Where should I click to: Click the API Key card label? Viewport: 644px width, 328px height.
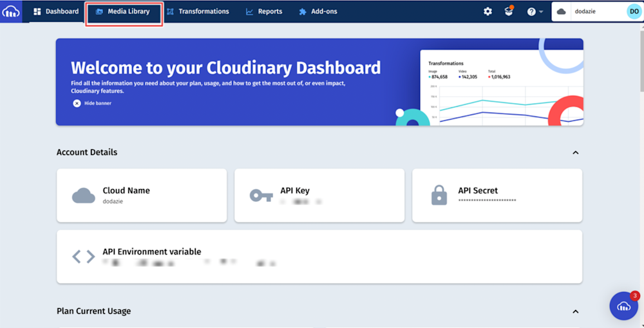[x=295, y=190]
